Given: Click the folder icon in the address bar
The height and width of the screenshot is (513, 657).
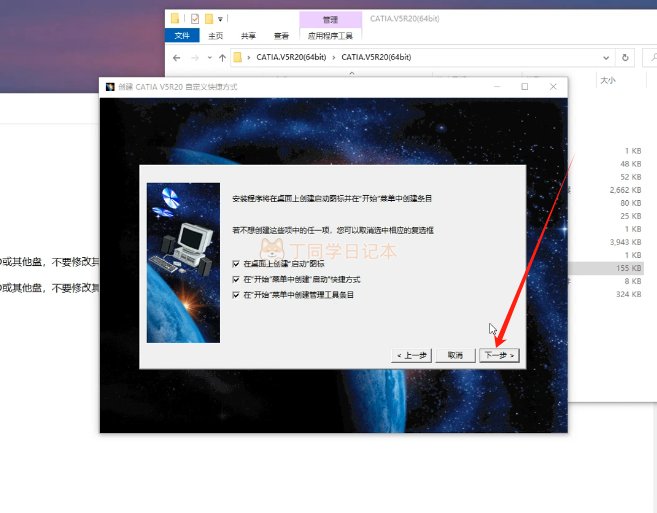Looking at the screenshot, I should (x=238, y=57).
